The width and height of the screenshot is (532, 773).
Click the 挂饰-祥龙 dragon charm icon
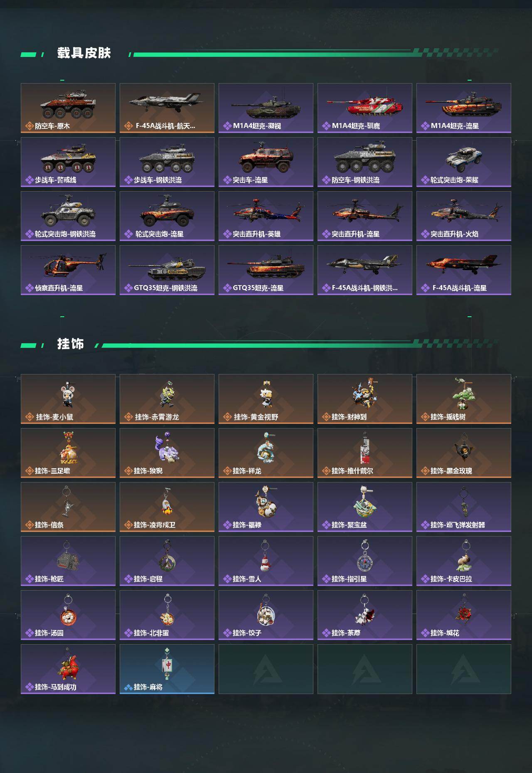[x=266, y=448]
